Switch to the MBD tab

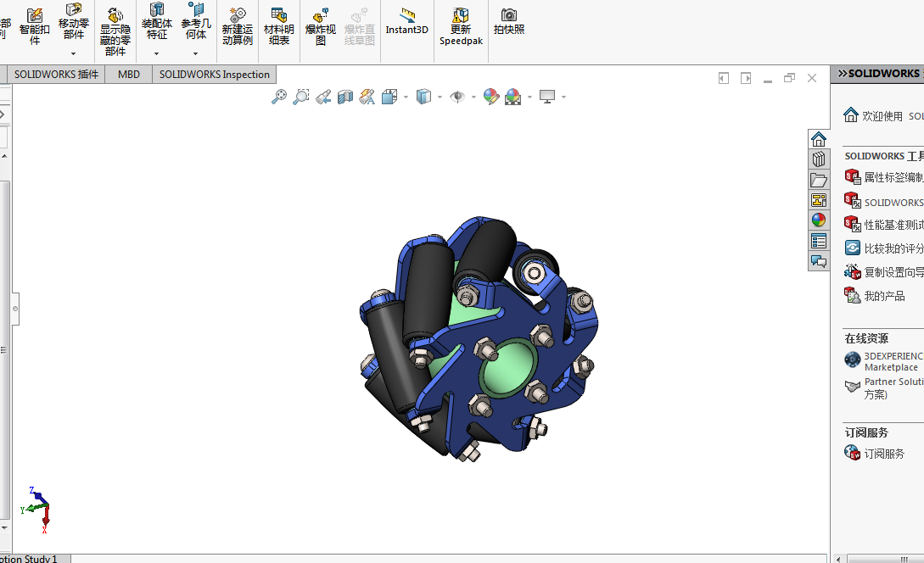(129, 75)
